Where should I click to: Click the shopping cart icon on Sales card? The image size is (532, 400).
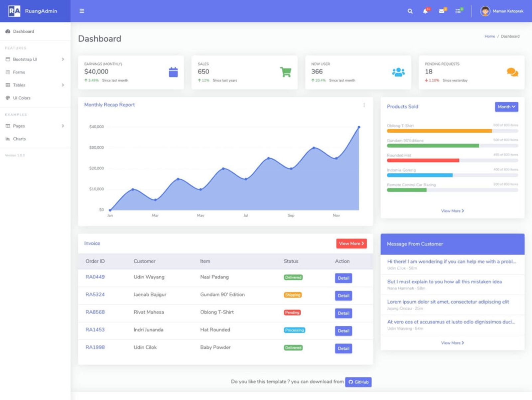(286, 72)
